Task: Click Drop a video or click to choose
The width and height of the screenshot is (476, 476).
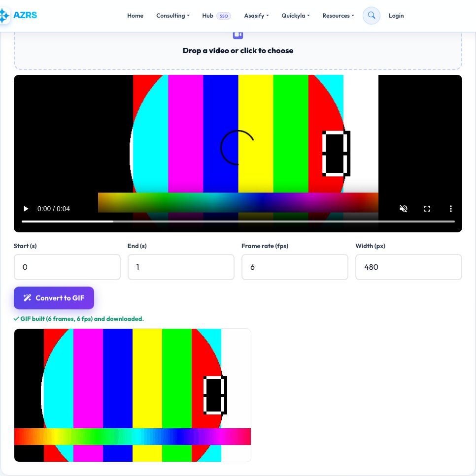Action: (238, 50)
